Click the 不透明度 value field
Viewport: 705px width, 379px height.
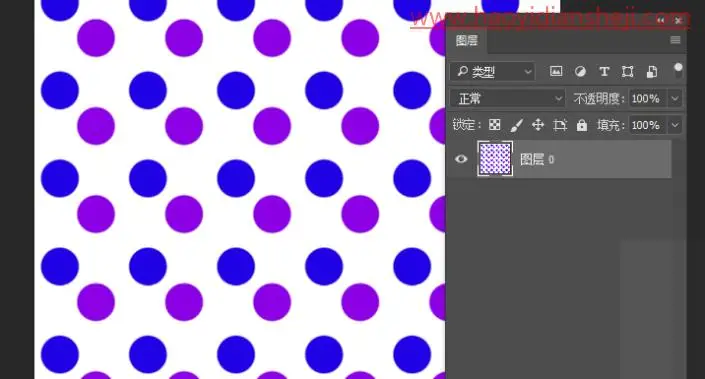tap(647, 98)
